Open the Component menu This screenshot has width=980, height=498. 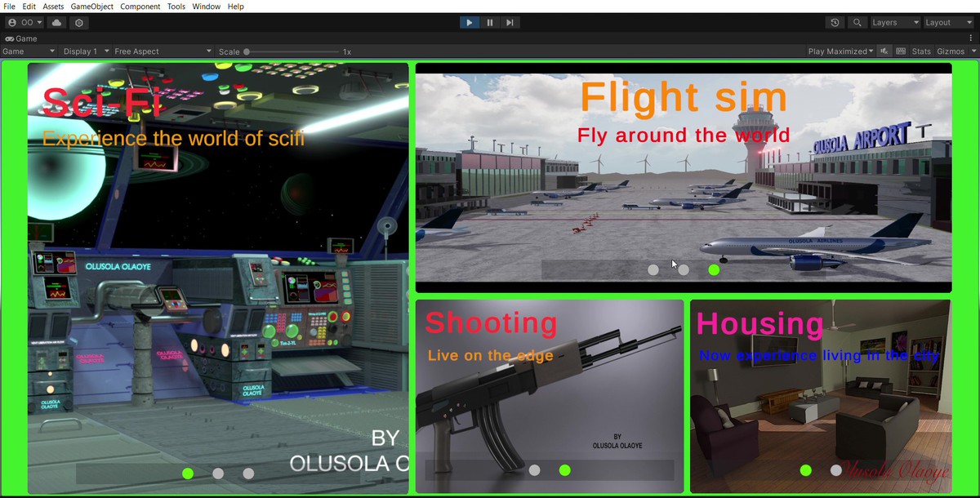tap(140, 7)
